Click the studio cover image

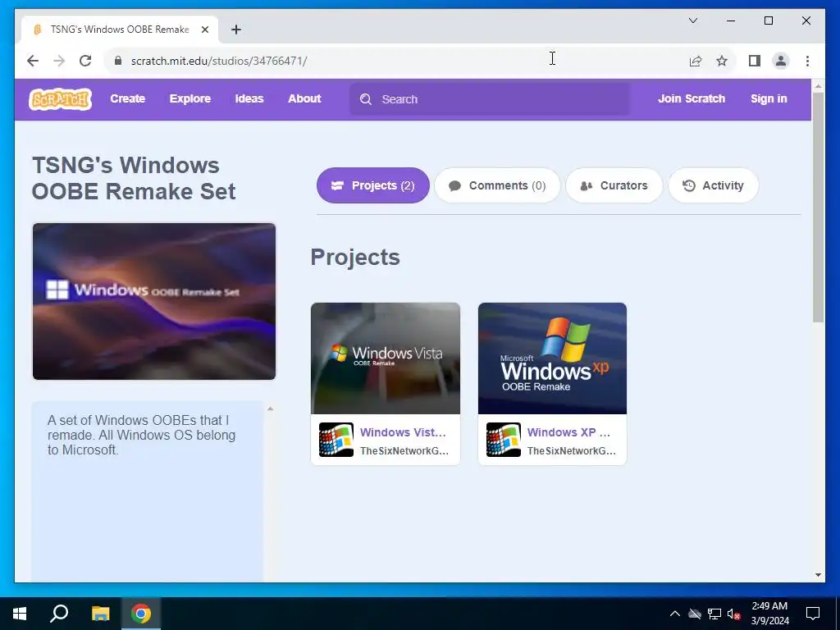tap(154, 302)
